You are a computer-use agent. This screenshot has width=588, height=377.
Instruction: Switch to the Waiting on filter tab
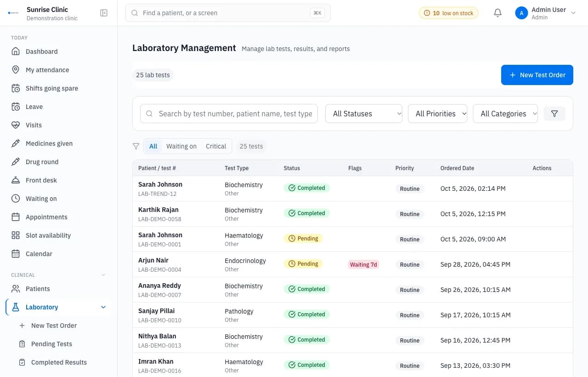[x=181, y=146]
